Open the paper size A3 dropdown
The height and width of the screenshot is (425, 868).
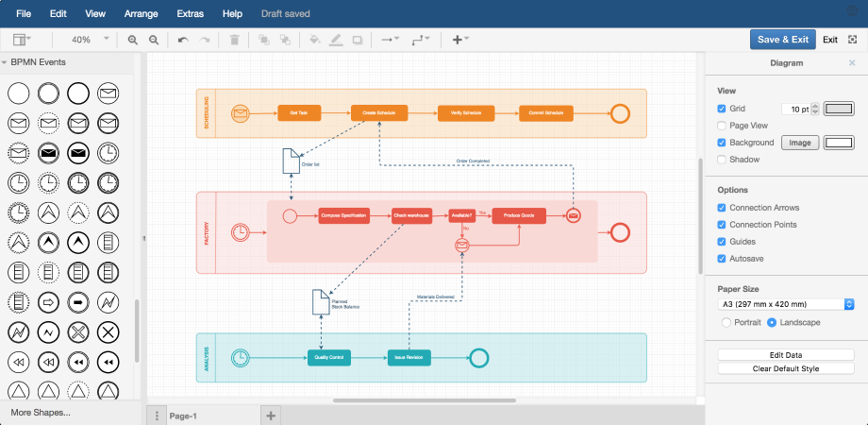(x=785, y=304)
